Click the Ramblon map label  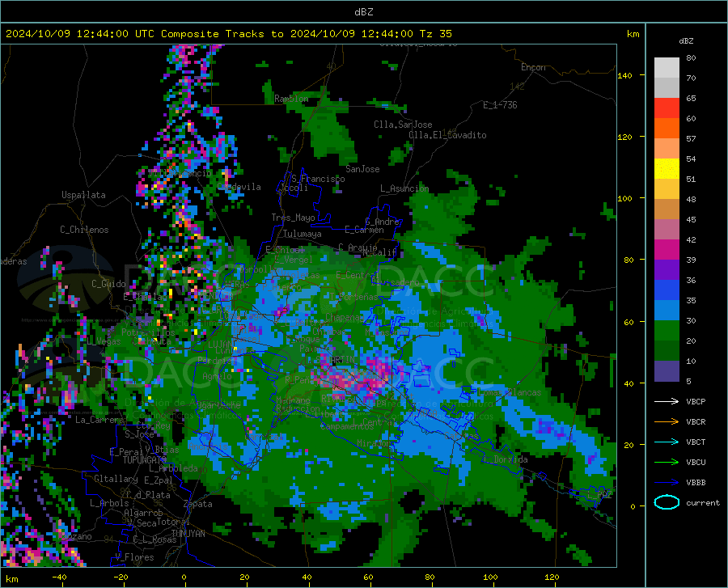tap(291, 99)
